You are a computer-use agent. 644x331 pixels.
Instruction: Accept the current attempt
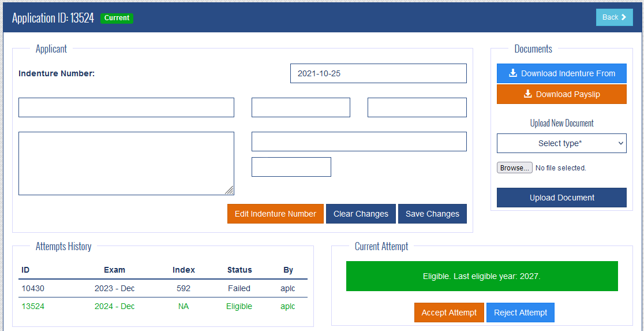449,313
